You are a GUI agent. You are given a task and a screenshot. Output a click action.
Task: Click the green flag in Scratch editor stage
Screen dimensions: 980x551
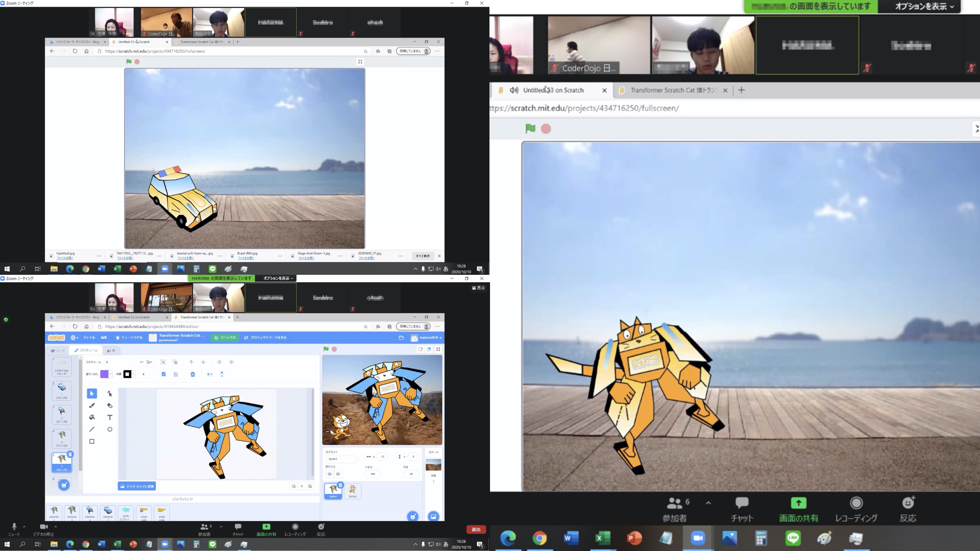pos(326,349)
